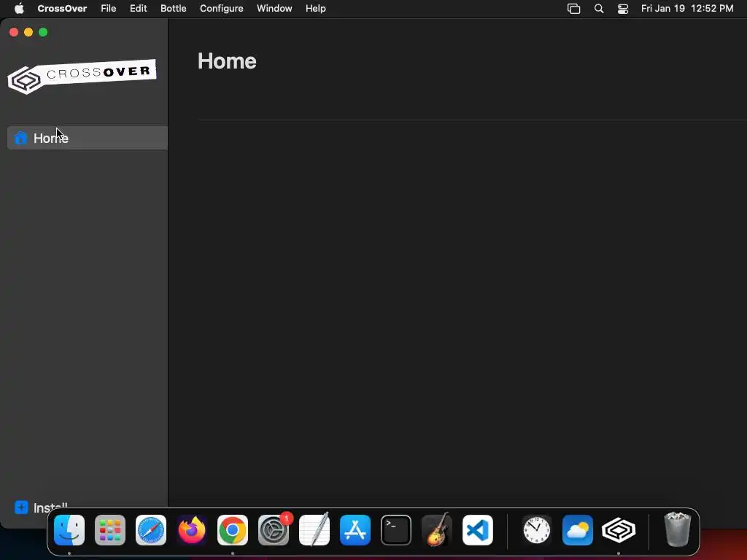Click CrossOver icon in the Dock
Image resolution: width=747 pixels, height=560 pixels.
(x=619, y=530)
